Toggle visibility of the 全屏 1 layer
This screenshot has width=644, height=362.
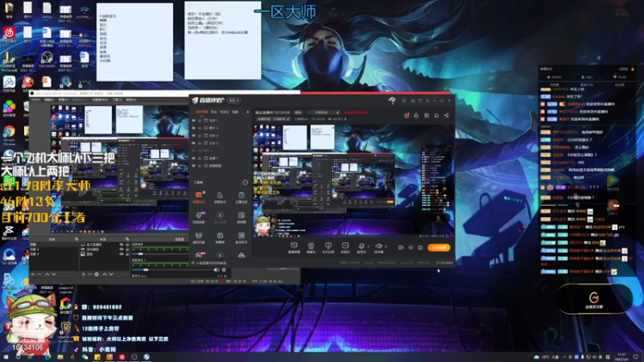tap(194, 158)
